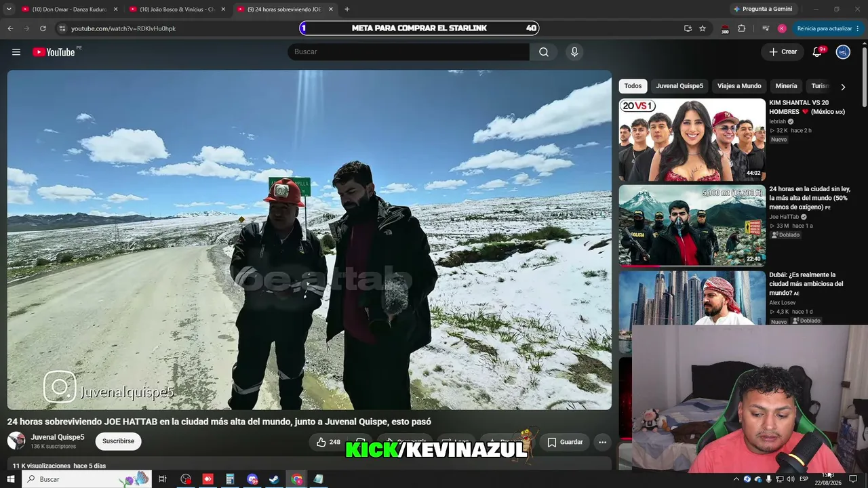The image size is (868, 488).
Task: Close the Don Omar - Danza Kuduro tab
Action: 116,9
